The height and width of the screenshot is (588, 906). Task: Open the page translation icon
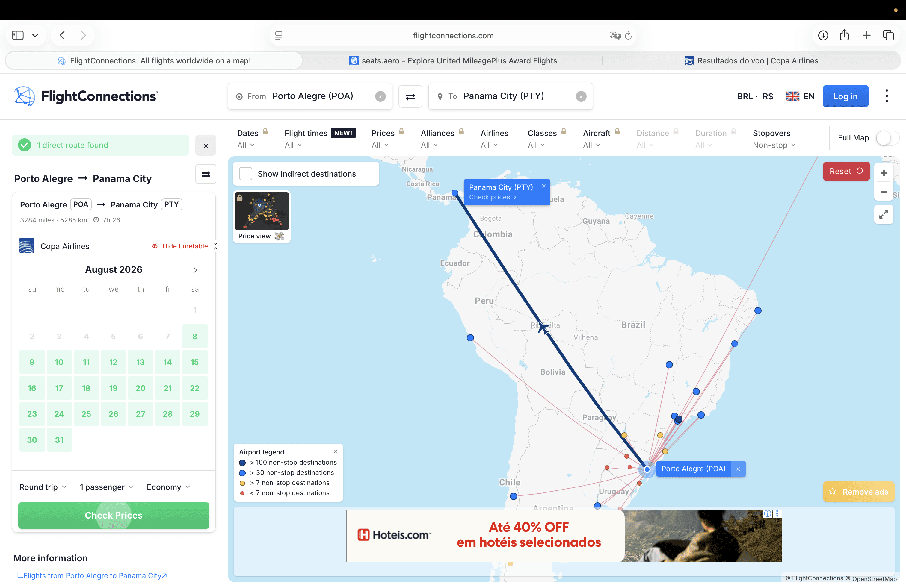(614, 35)
